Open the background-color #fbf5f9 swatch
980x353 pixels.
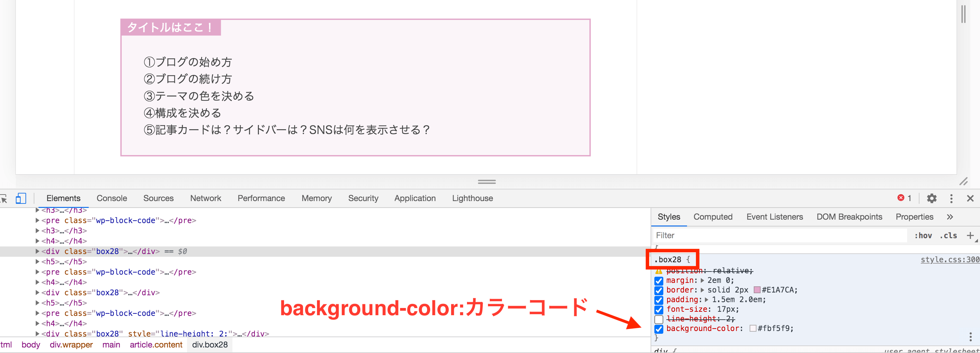752,328
